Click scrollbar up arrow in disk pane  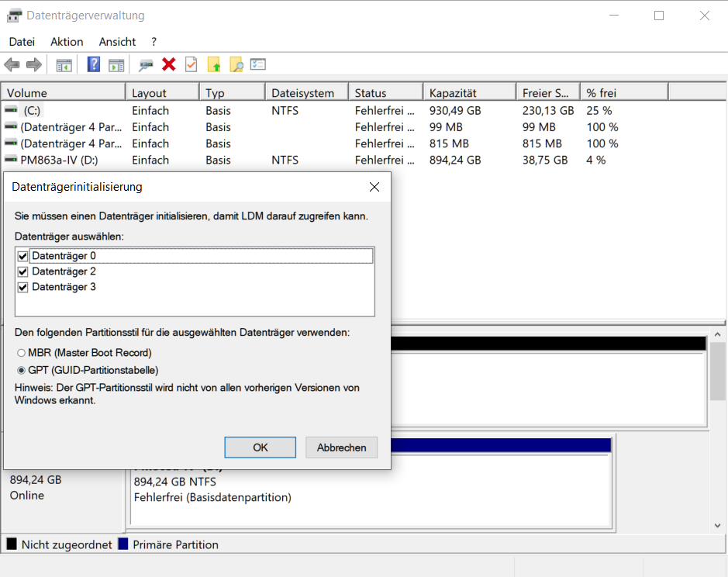pos(717,334)
